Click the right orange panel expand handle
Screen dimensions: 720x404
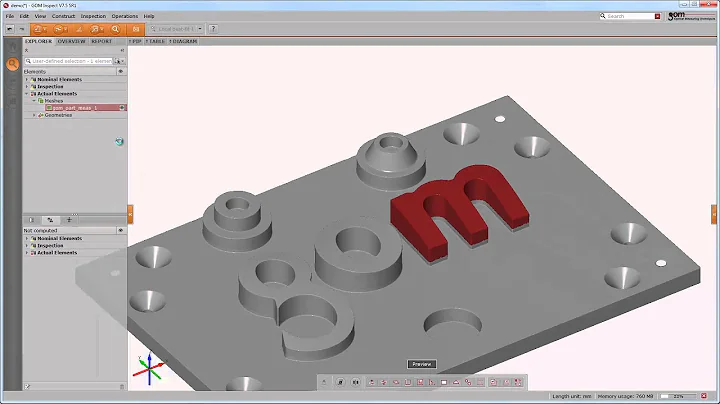pos(714,214)
